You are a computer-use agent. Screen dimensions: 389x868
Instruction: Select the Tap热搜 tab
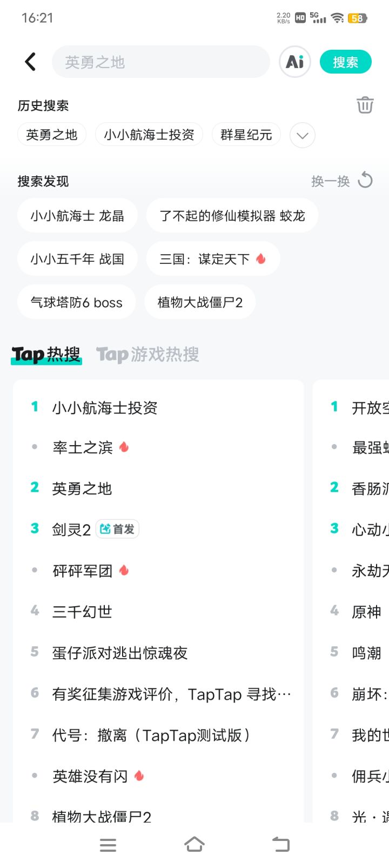[x=46, y=354]
